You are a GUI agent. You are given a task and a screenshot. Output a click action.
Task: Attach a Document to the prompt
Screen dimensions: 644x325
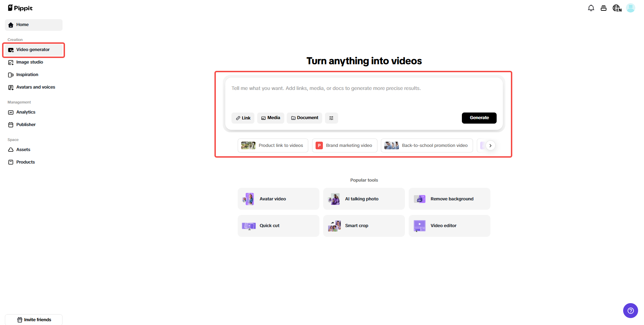point(304,118)
